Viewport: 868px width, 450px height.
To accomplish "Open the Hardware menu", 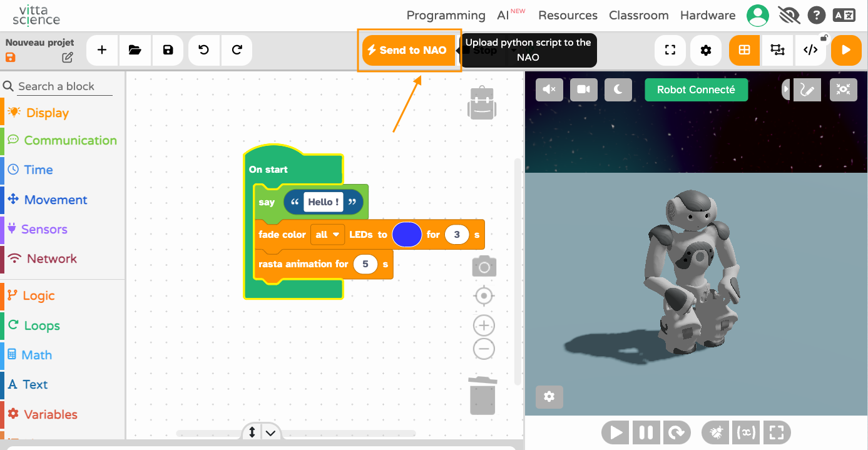I will pos(708,15).
